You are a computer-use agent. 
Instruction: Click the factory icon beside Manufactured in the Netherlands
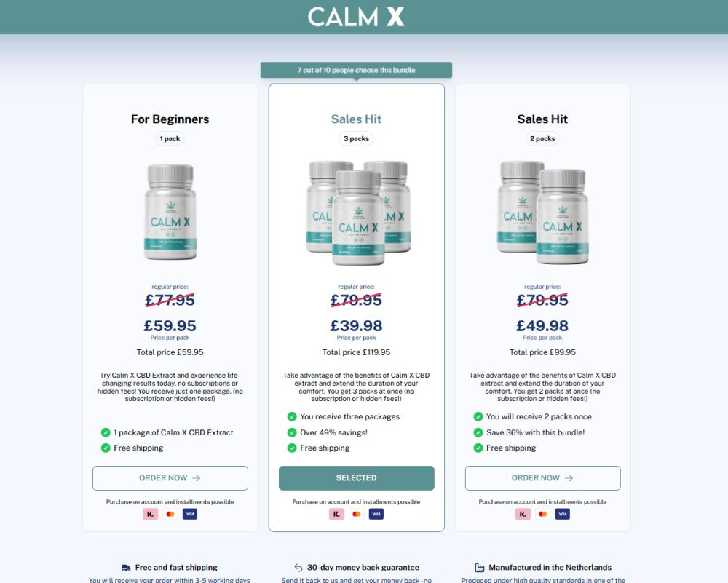click(480, 568)
